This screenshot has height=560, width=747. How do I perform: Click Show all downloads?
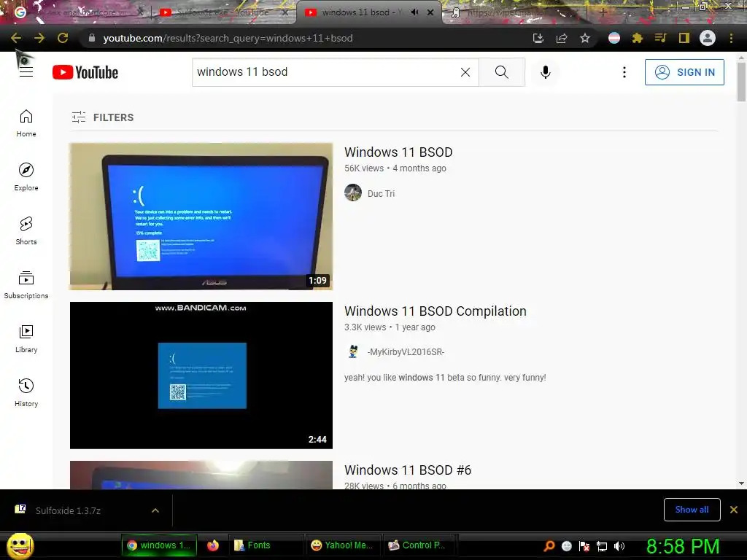[692, 510]
